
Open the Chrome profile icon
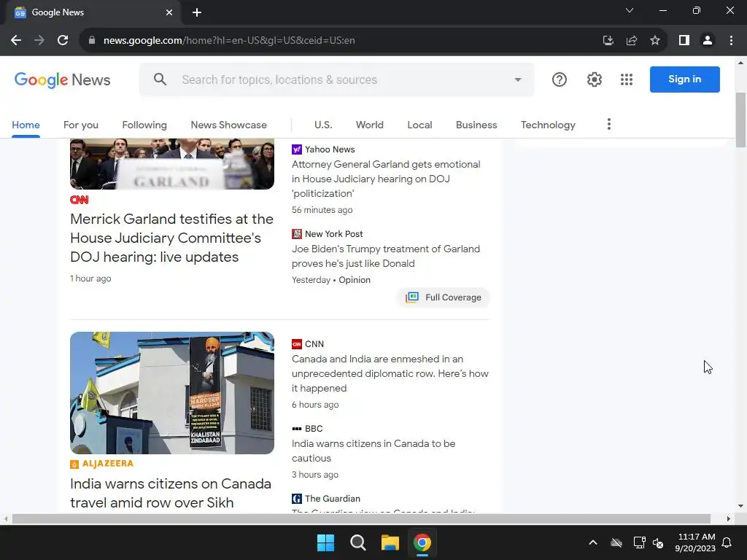[708, 41]
